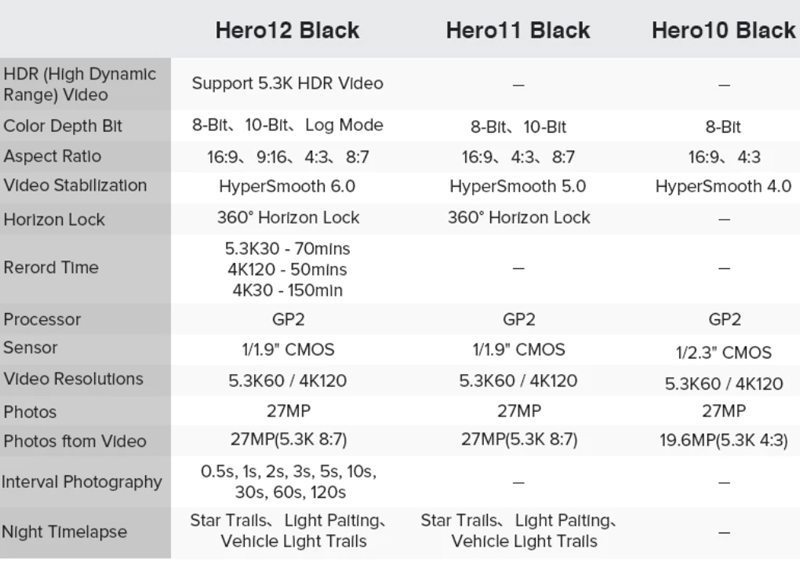Select the HyperSmooth 6.0 cell
The image size is (800, 565).
[x=287, y=186]
